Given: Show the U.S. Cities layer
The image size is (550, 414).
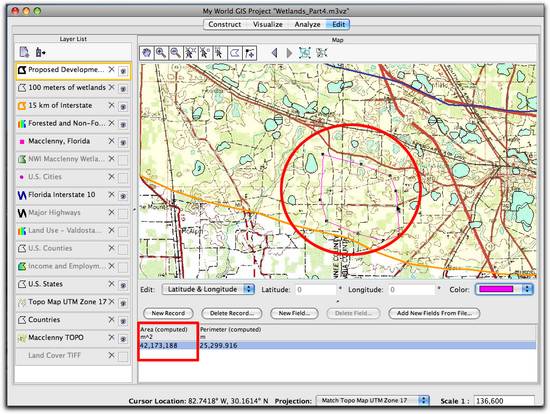Looking at the screenshot, I should [x=123, y=178].
